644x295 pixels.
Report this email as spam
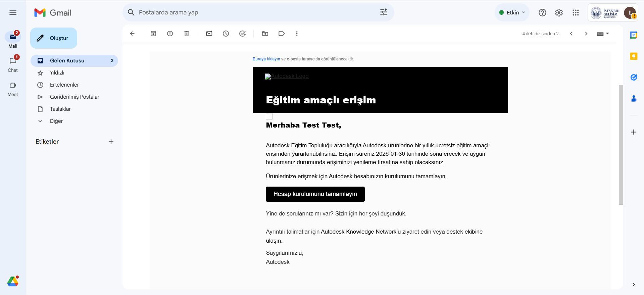point(170,34)
